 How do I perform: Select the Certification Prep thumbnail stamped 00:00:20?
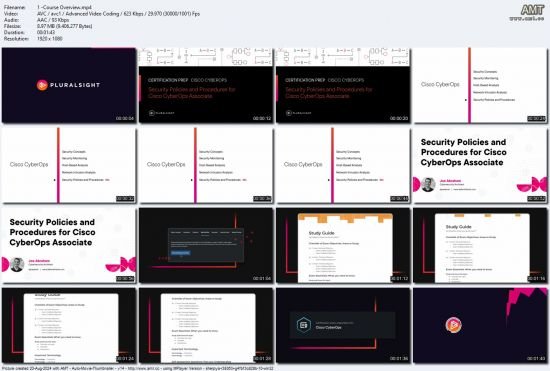pos(343,85)
